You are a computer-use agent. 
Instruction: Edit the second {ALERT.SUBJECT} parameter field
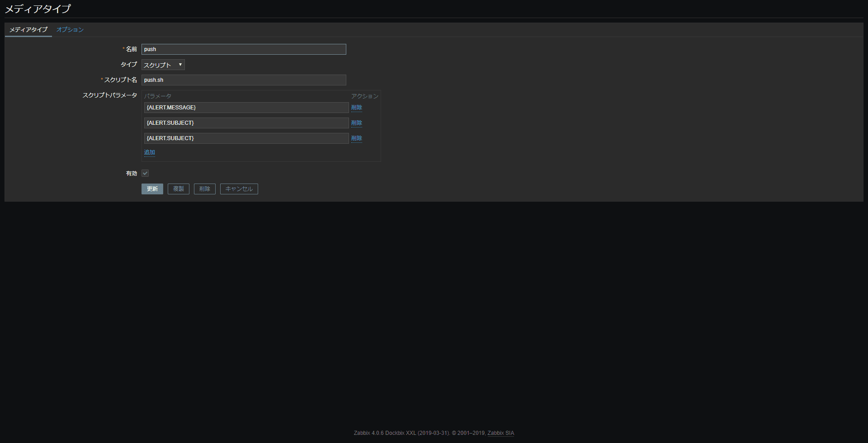pos(246,123)
